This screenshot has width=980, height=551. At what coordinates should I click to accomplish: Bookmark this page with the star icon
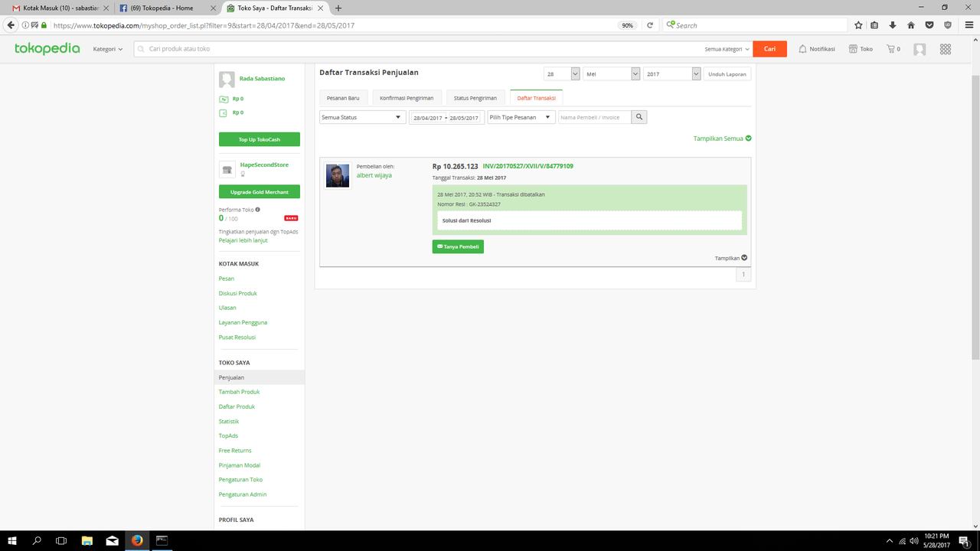coord(858,25)
